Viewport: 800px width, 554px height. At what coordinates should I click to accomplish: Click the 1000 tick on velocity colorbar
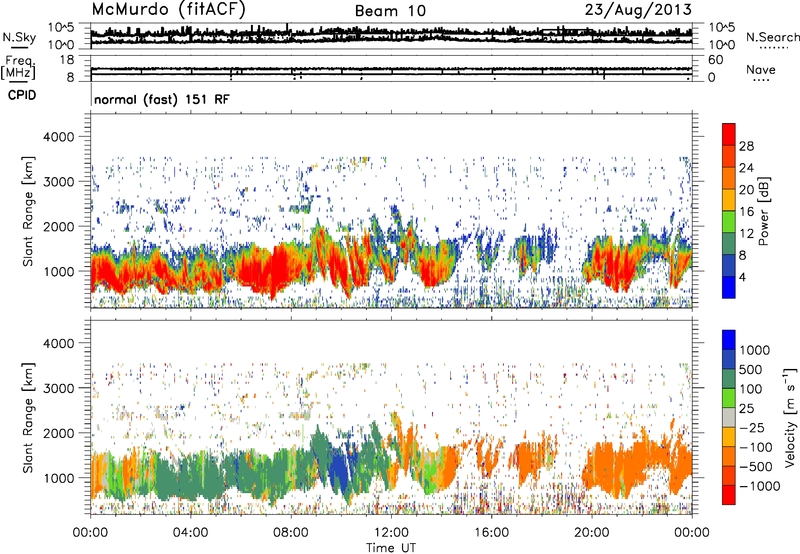pyautogui.click(x=755, y=350)
